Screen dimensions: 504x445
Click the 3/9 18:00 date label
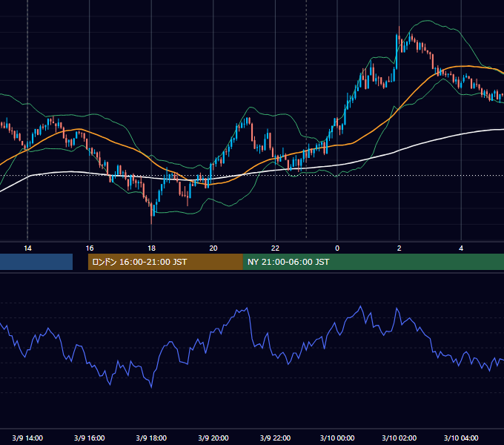(x=151, y=438)
